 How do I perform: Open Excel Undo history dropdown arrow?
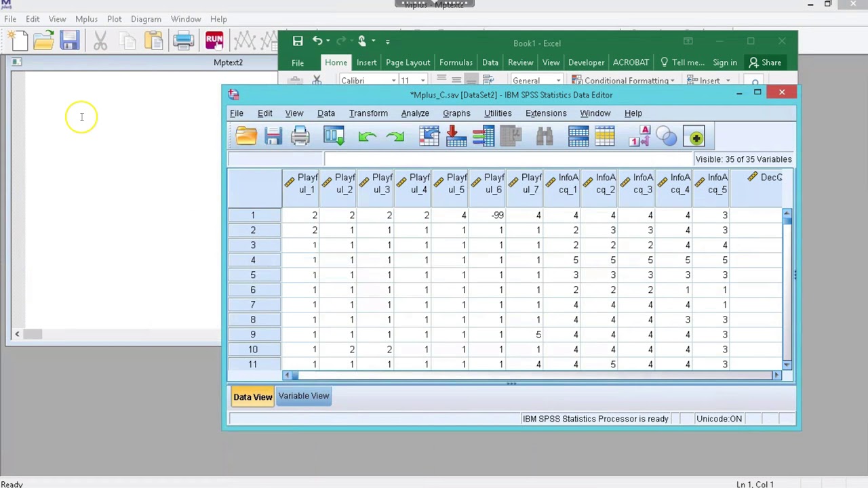point(328,41)
